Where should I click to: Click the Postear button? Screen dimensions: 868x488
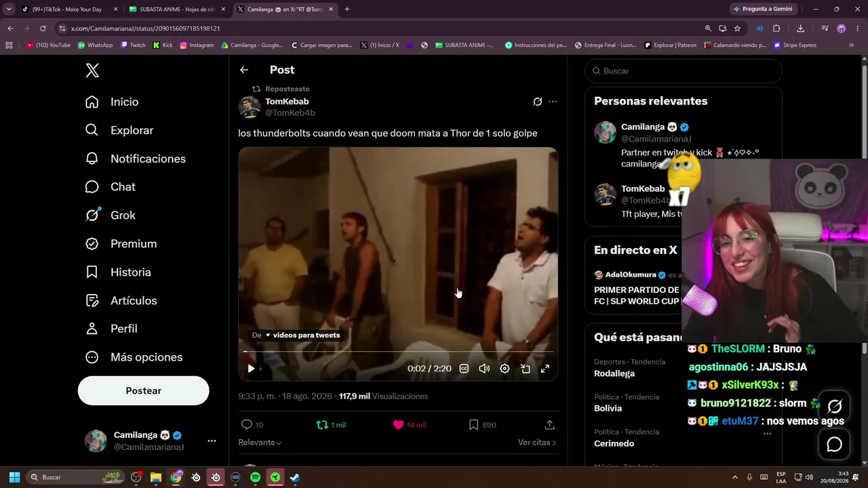click(x=143, y=390)
